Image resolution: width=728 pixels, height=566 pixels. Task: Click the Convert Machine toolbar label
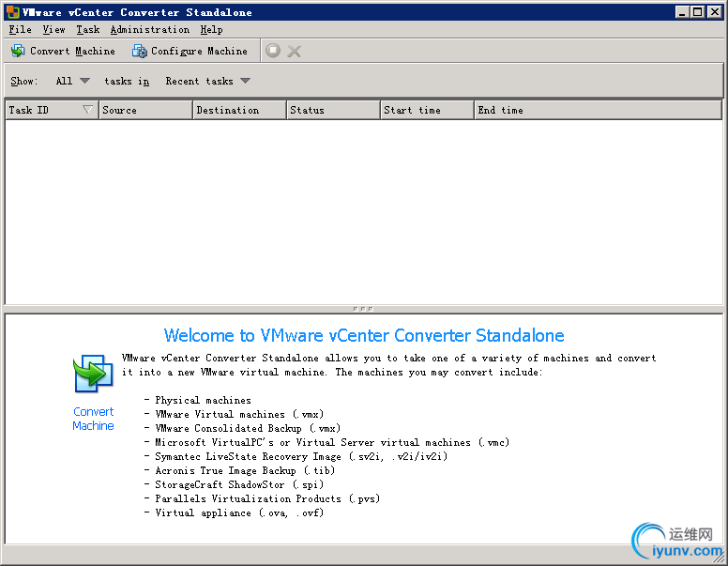pos(72,51)
